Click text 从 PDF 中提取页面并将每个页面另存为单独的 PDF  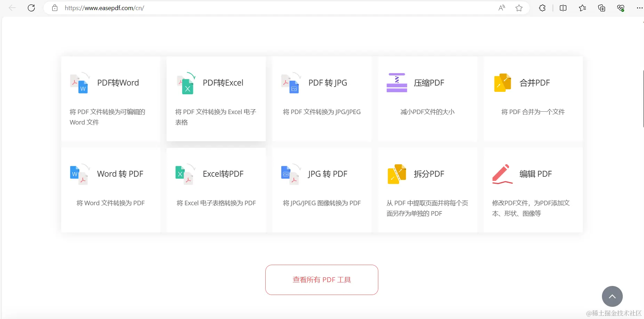[x=427, y=208]
